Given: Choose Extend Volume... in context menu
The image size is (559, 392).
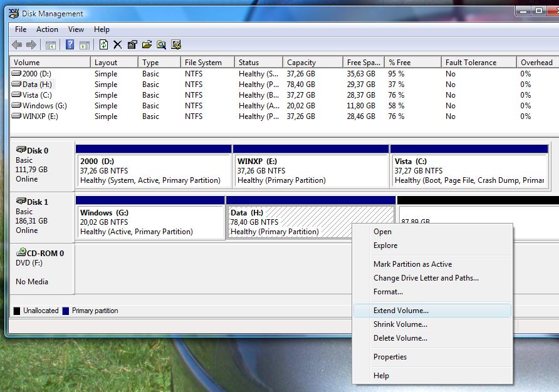Looking at the screenshot, I should coord(432,311).
